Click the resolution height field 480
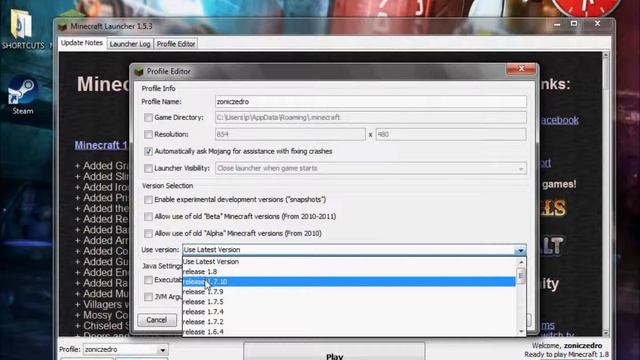This screenshot has width=640, height=360. [451, 134]
